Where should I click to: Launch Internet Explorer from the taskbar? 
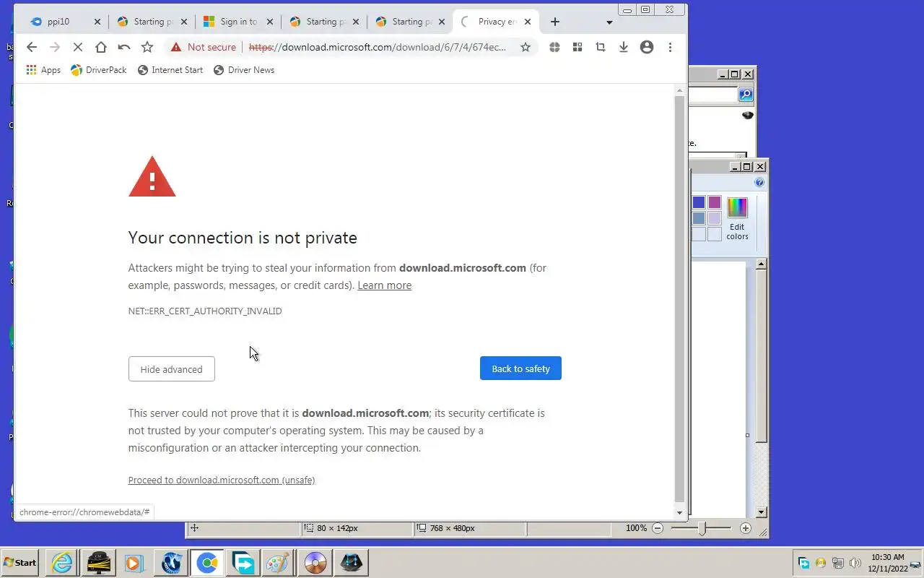pyautogui.click(x=62, y=562)
